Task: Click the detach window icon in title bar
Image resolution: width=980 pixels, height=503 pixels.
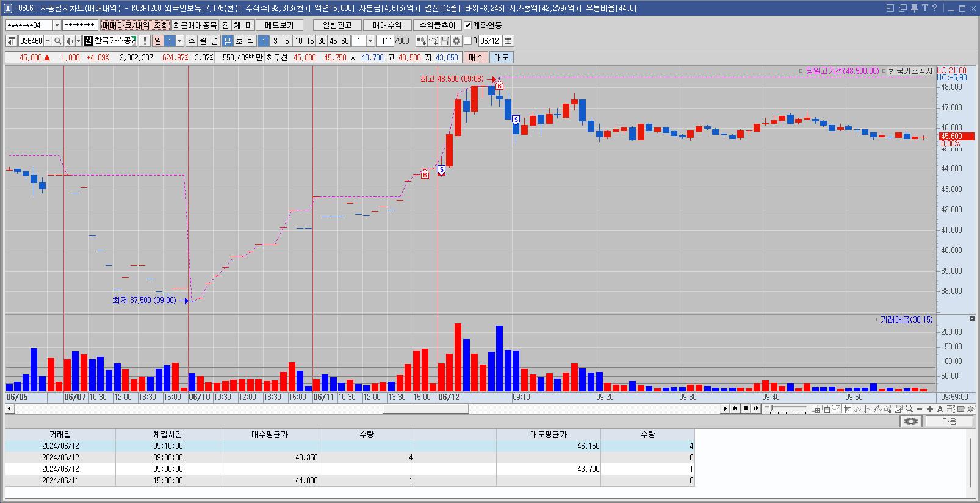Action: tap(890, 8)
